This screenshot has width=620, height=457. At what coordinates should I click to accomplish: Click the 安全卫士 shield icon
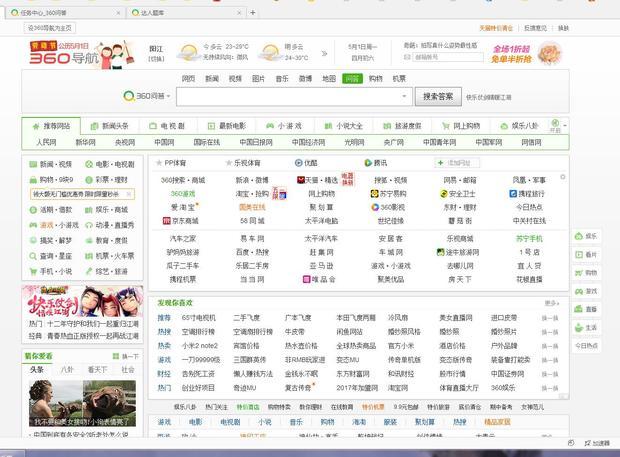point(444,194)
